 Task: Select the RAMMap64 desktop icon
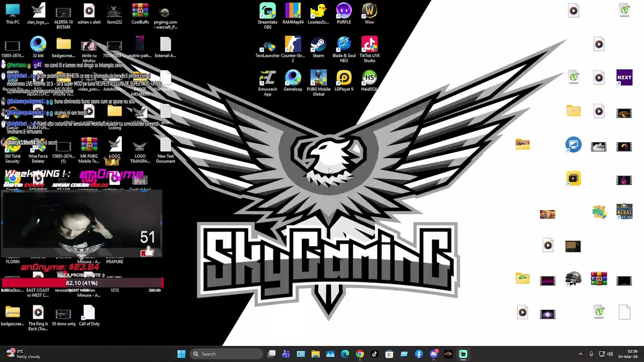293,14
